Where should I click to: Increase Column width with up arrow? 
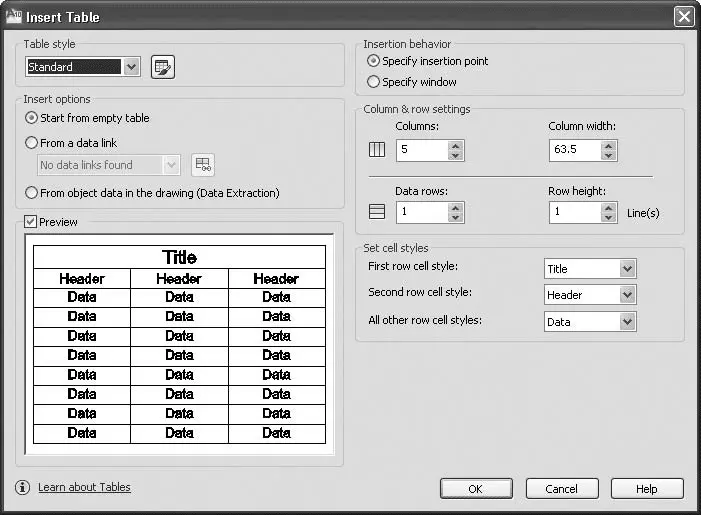(x=608, y=145)
